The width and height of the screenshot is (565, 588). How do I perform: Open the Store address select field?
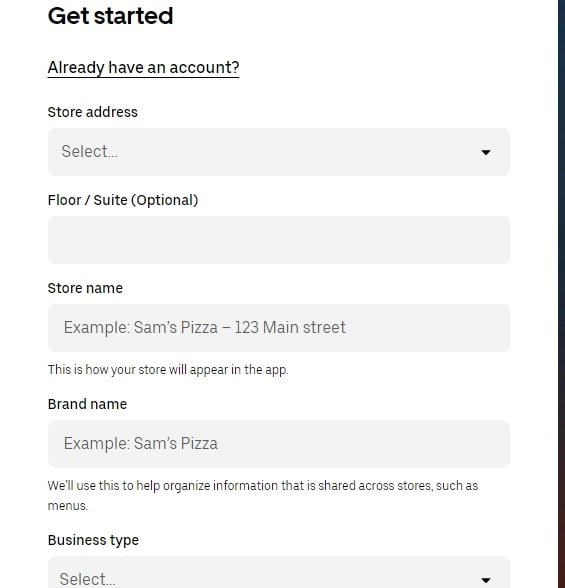(x=279, y=152)
